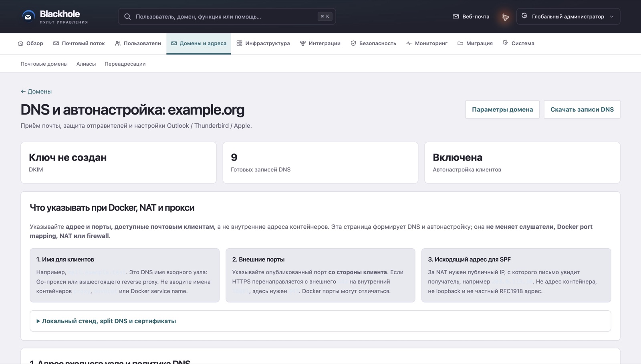
Task: Click the Интеграции nodes icon
Action: 303,43
